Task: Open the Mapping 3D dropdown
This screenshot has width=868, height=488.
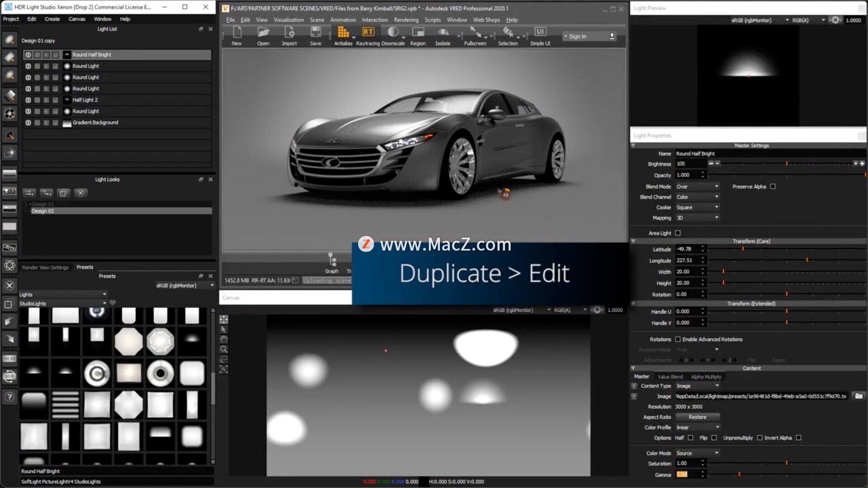Action: 697,218
